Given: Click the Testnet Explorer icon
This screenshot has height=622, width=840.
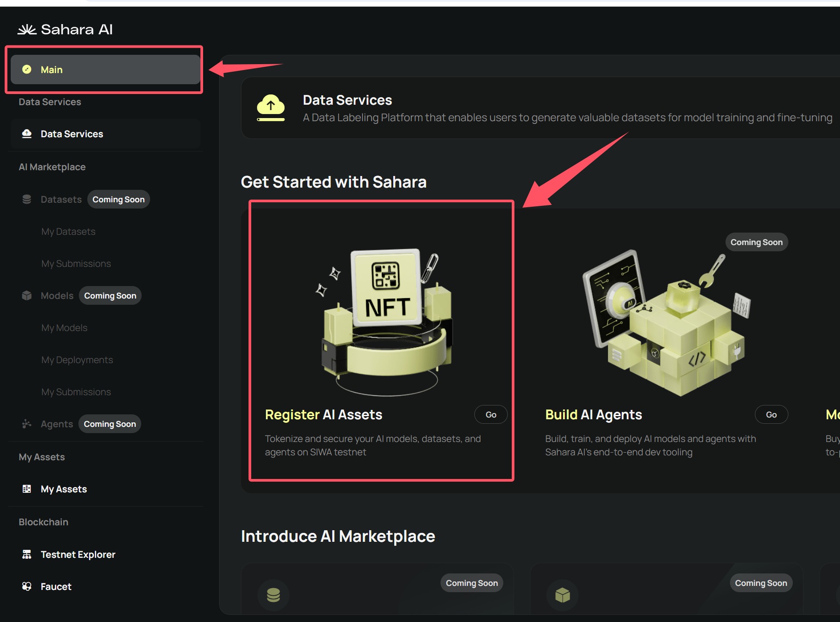Looking at the screenshot, I should [x=27, y=554].
